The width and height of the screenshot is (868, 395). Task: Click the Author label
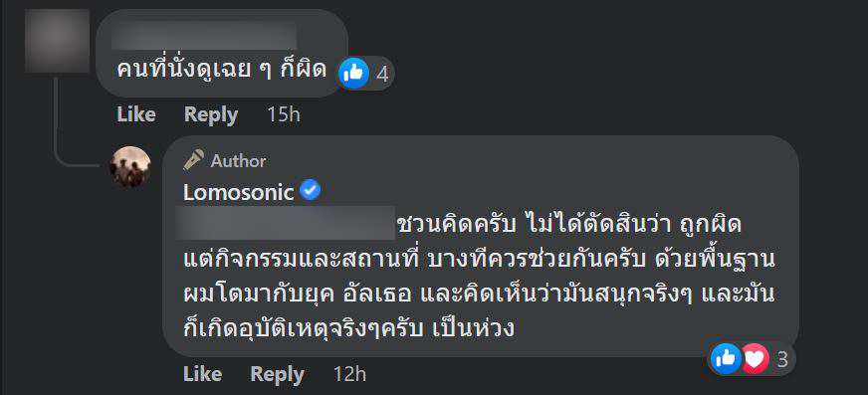pos(238,161)
